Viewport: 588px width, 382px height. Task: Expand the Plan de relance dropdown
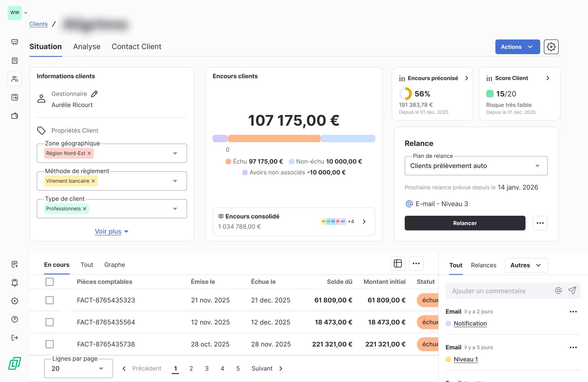coord(537,166)
